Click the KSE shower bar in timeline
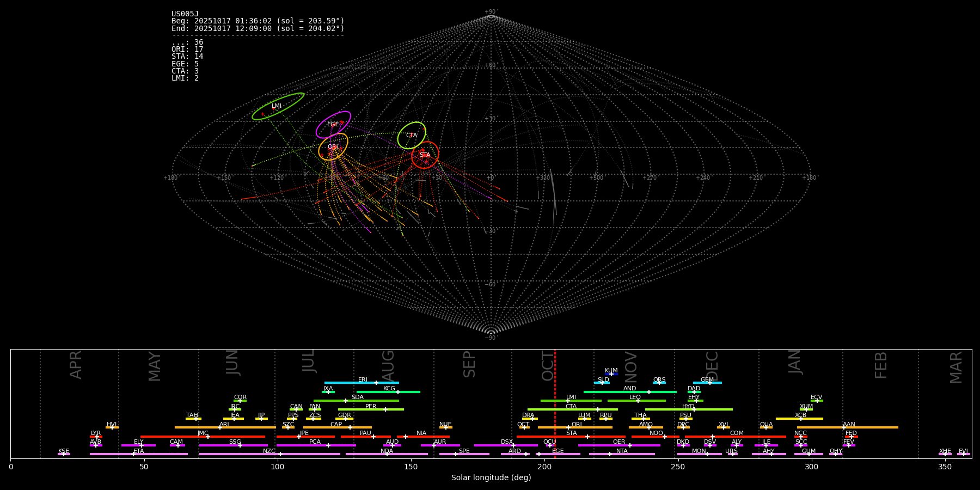980x490 pixels. (64, 454)
